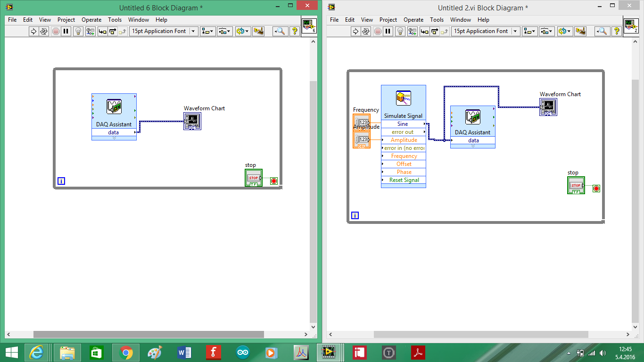Toggle Highlight Execution lightbulb in Untitled 2
644x362 pixels.
(x=400, y=31)
